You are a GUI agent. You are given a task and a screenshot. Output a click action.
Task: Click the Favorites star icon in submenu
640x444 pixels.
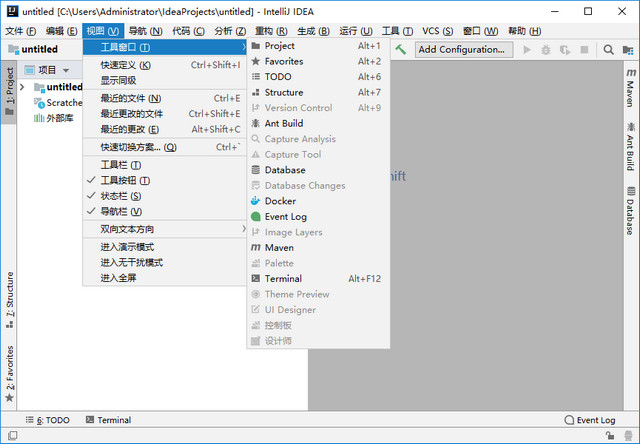[256, 61]
